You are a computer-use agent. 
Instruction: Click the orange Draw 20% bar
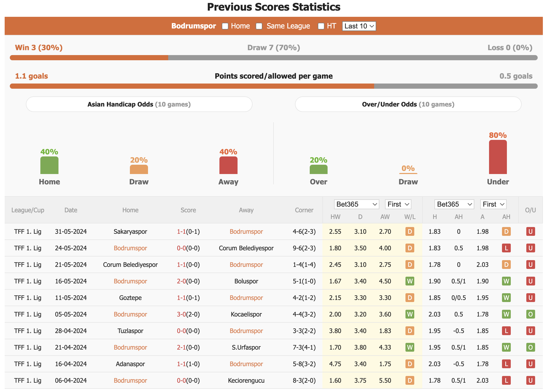[x=139, y=169]
